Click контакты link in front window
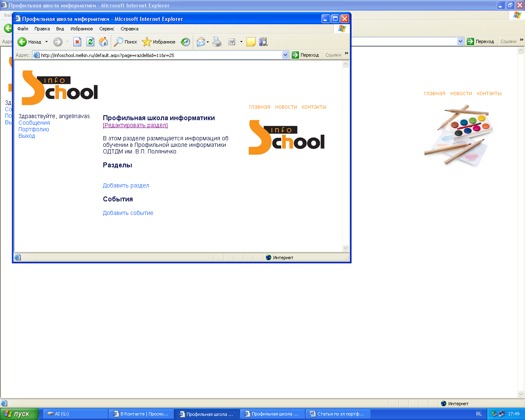 [314, 107]
